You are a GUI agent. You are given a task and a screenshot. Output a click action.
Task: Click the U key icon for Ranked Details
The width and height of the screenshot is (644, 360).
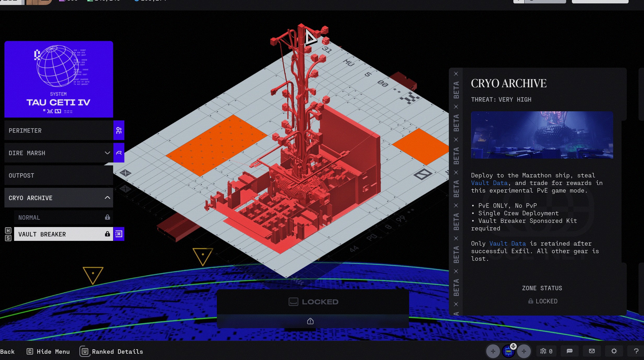(x=85, y=351)
